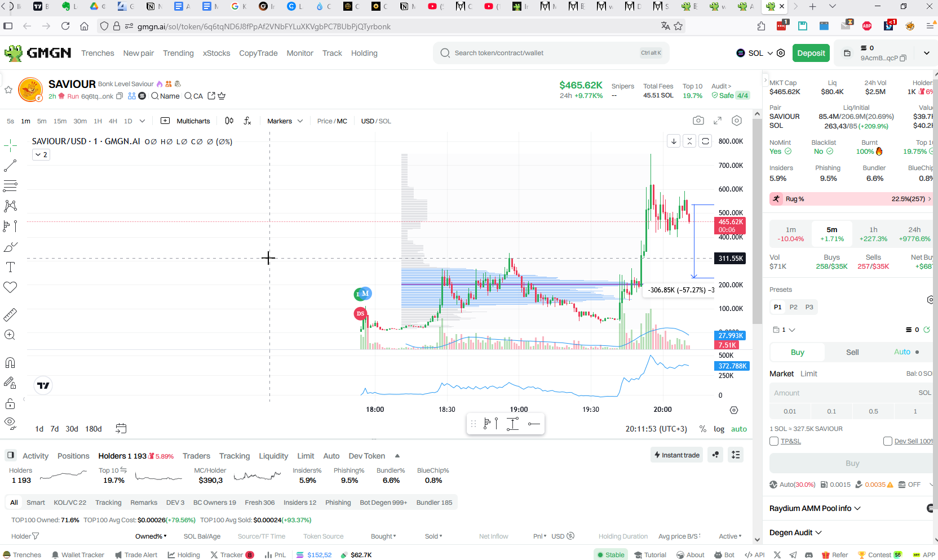Select the chart zoom-in tool

coord(10,335)
